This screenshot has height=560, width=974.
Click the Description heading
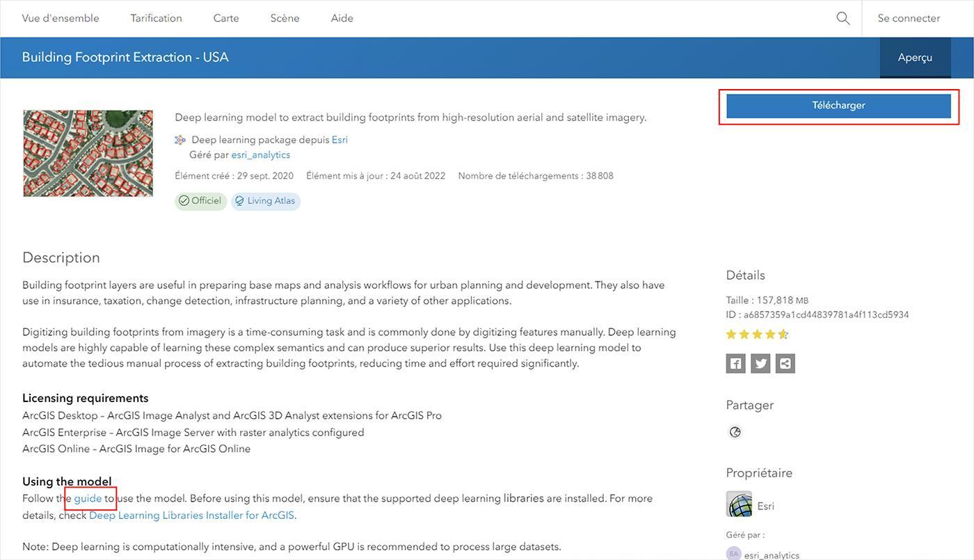pos(61,257)
